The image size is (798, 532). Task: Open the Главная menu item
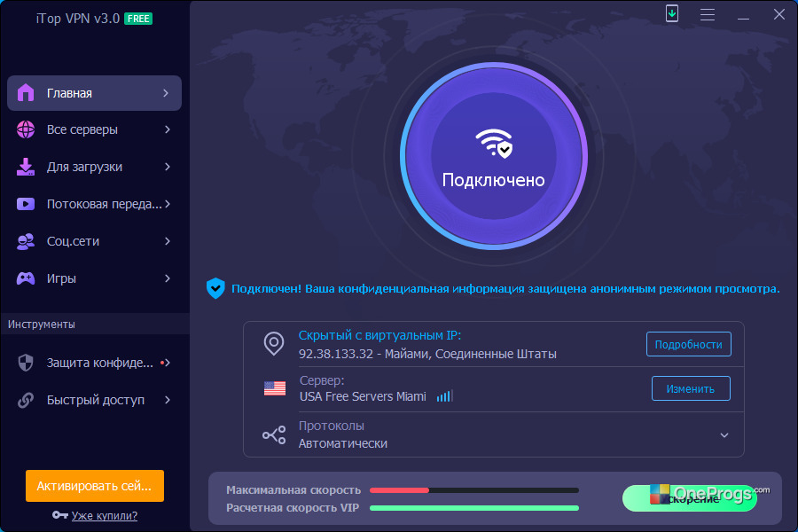coord(94,93)
